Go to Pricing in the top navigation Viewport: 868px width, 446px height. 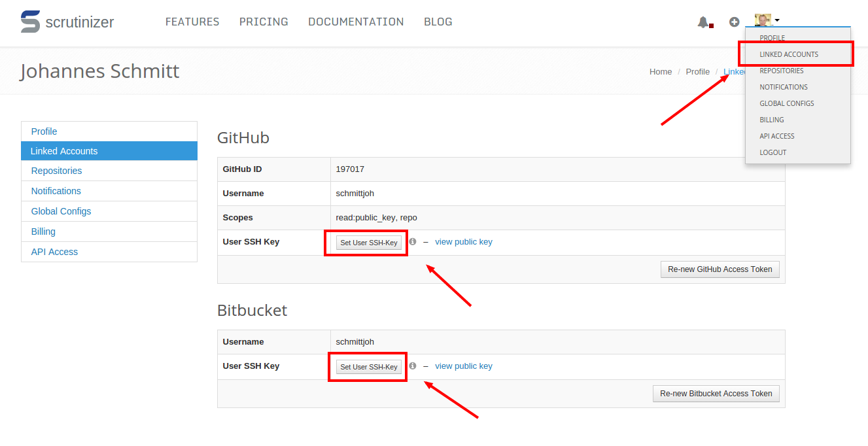pyautogui.click(x=264, y=22)
